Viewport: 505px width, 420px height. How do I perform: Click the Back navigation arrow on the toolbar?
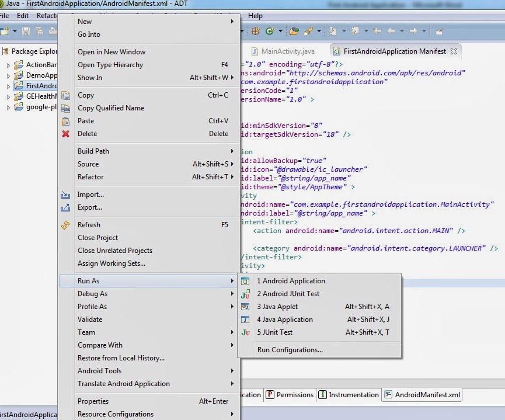coord(393,32)
